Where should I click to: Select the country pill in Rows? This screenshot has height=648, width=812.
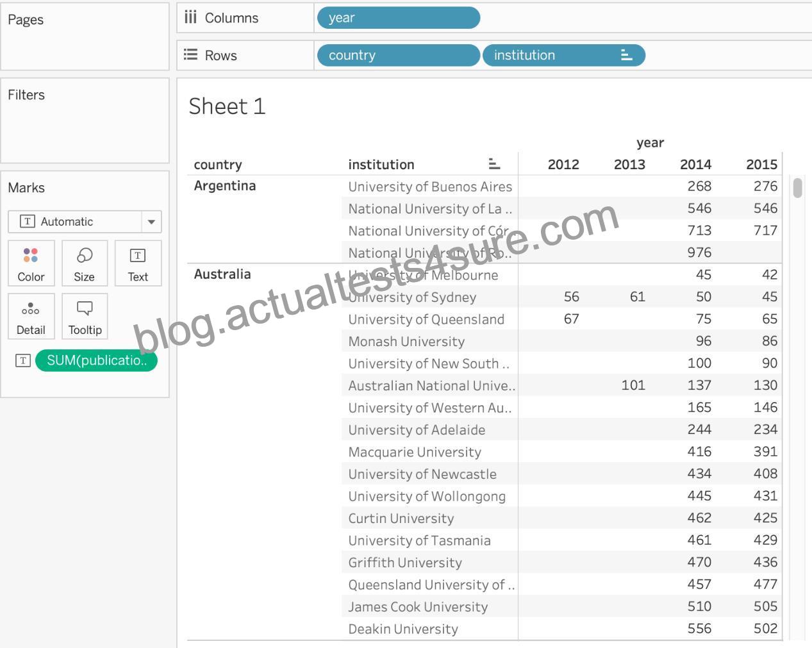click(x=398, y=55)
